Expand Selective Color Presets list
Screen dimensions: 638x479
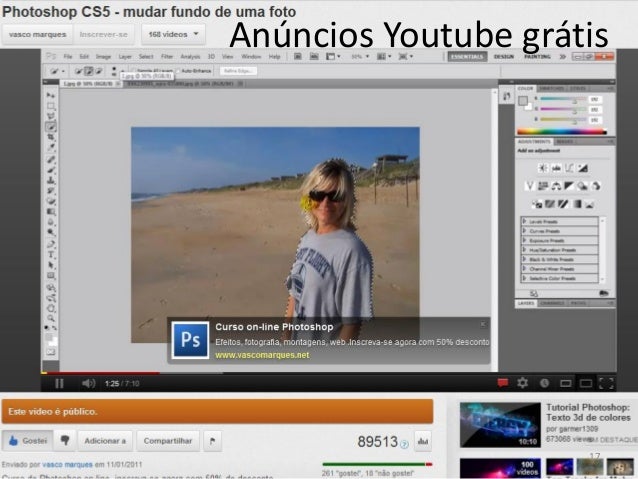point(524,278)
